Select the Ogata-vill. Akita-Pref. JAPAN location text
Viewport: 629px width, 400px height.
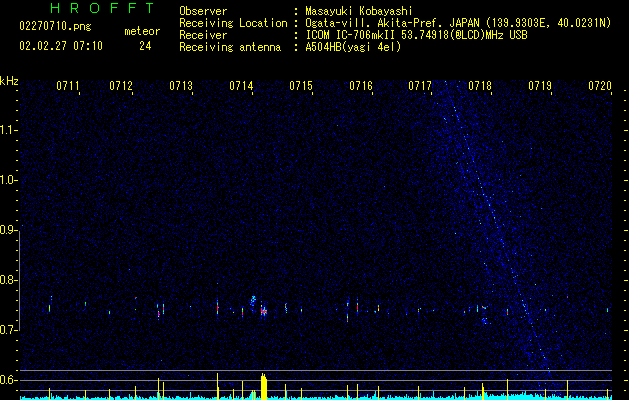[458, 23]
